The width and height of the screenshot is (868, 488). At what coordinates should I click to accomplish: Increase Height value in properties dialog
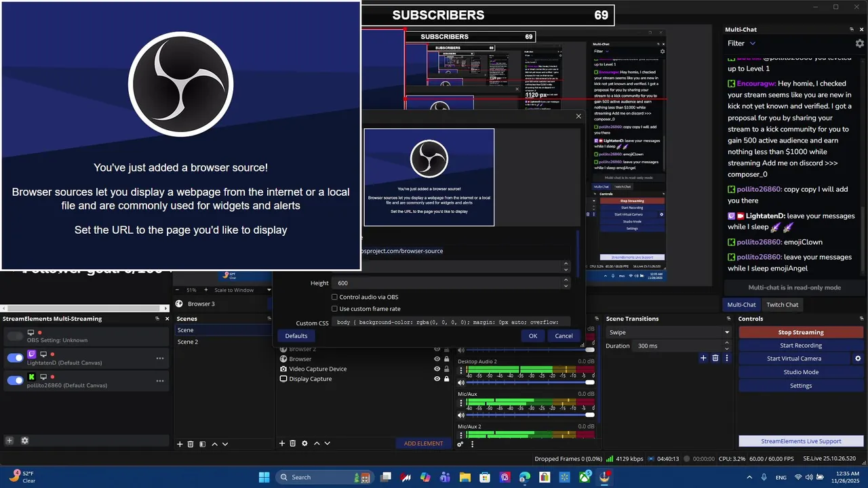click(566, 281)
